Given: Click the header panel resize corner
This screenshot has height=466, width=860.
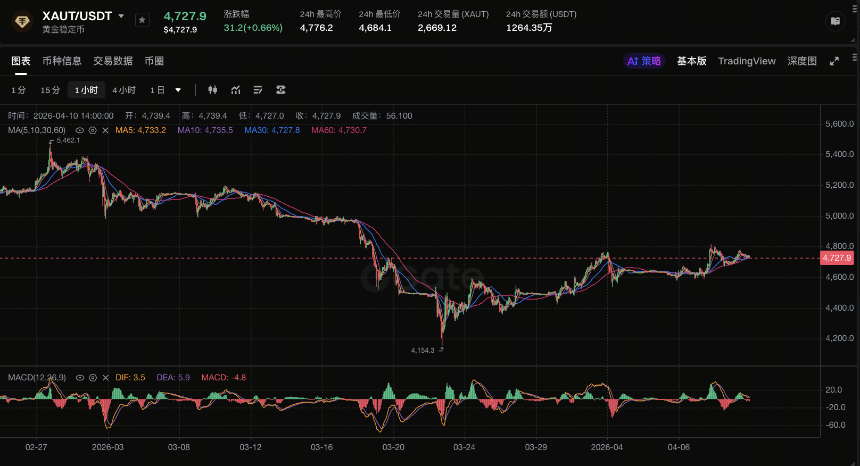Looking at the screenshot, I should pos(853,39).
